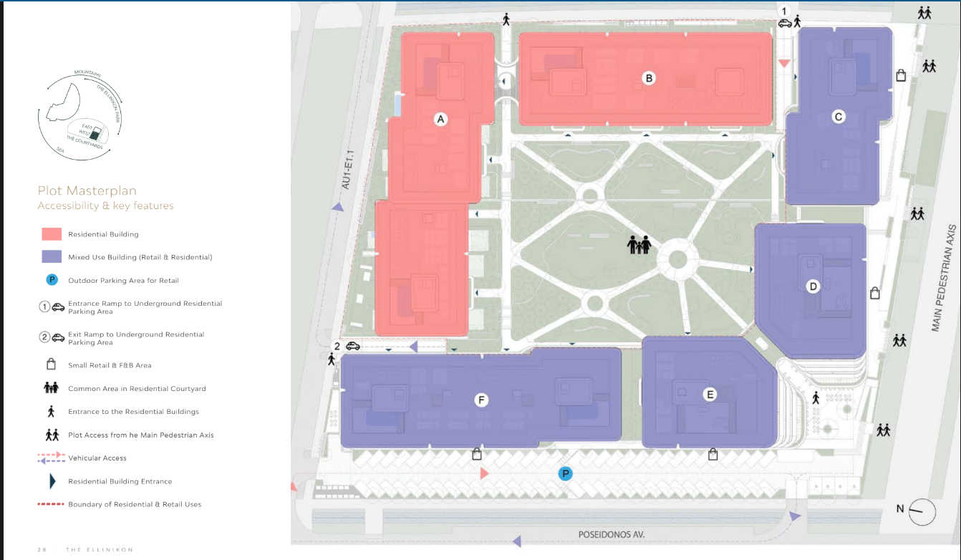Select the Vehicular Access arrows icon in legend
The height and width of the screenshot is (560, 961).
point(52,458)
